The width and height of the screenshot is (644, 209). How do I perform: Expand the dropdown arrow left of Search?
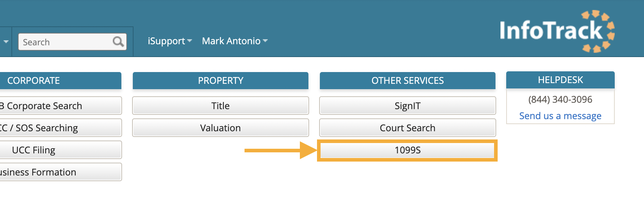[6, 42]
